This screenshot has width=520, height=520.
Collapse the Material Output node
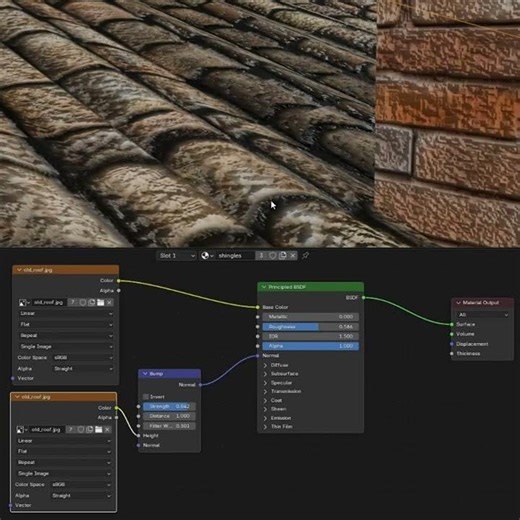coord(458,303)
